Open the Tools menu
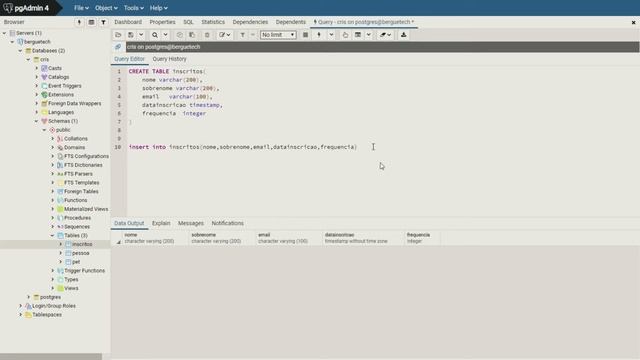Image resolution: width=640 pixels, height=360 pixels. (133, 8)
